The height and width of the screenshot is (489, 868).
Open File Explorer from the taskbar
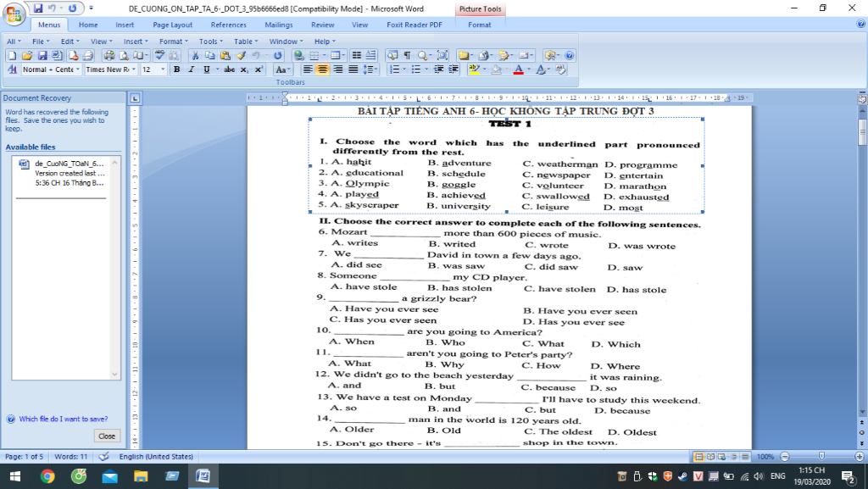click(141, 475)
